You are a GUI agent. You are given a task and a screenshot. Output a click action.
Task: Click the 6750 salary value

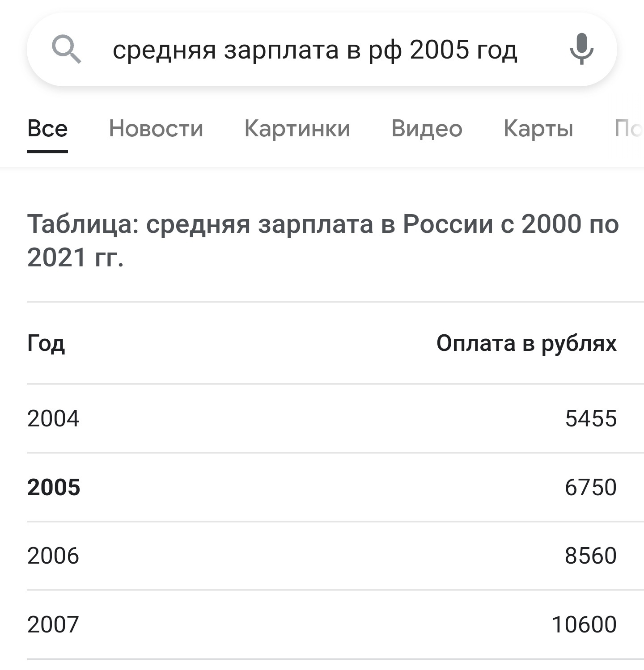(590, 487)
